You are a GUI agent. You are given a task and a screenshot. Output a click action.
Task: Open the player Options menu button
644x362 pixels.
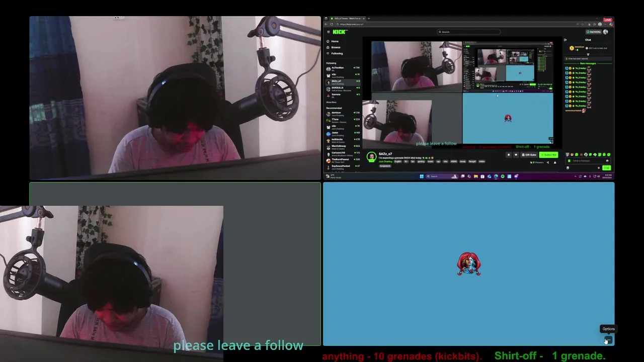pyautogui.click(x=608, y=340)
